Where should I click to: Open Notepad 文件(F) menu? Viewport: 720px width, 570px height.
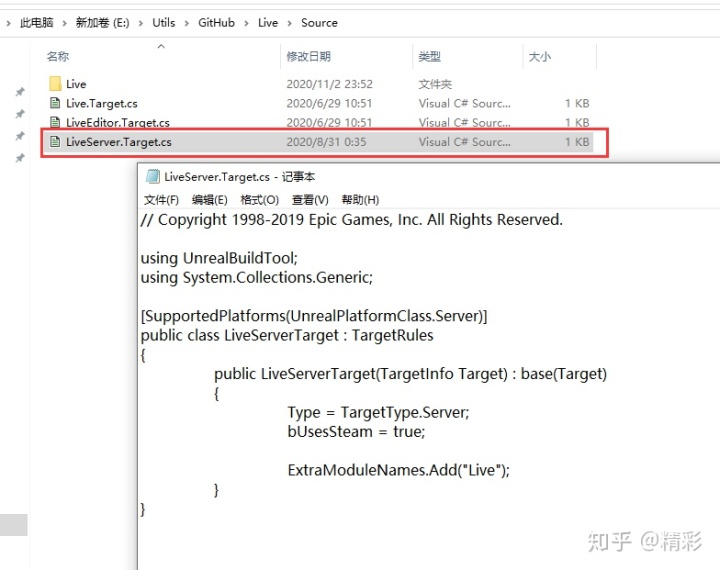click(x=161, y=200)
